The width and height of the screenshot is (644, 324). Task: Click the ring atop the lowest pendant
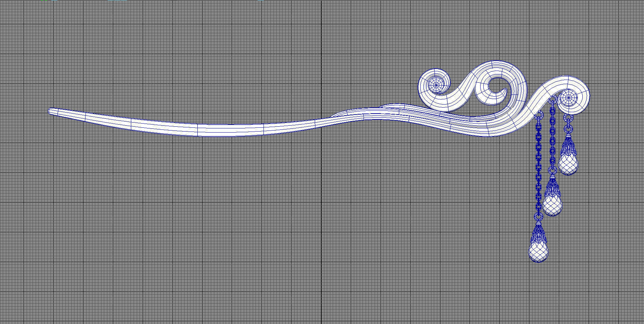click(x=538, y=217)
